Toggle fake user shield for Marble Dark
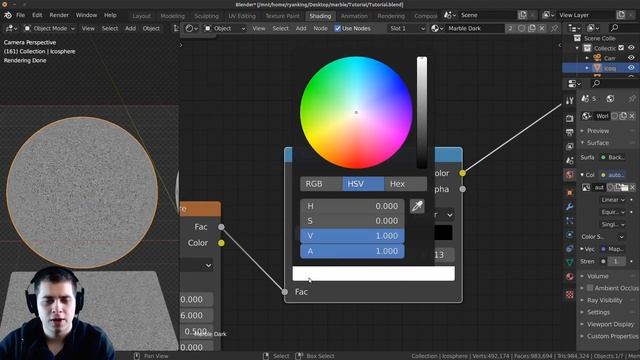The height and width of the screenshot is (360, 640). pyautogui.click(x=521, y=28)
